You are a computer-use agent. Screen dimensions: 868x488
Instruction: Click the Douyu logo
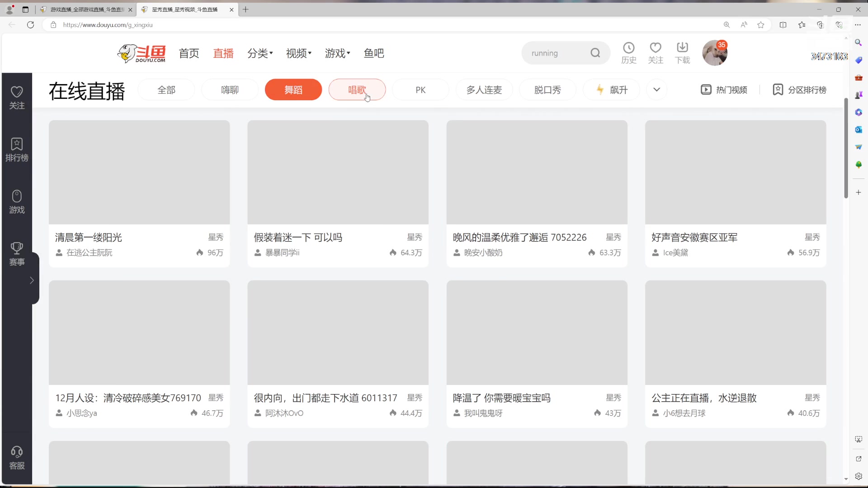point(142,53)
